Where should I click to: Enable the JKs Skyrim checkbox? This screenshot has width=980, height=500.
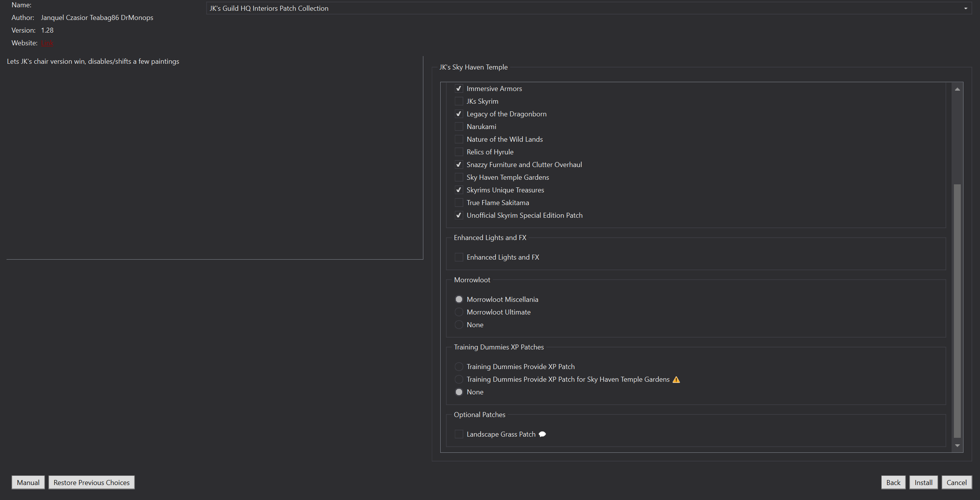tap(459, 101)
